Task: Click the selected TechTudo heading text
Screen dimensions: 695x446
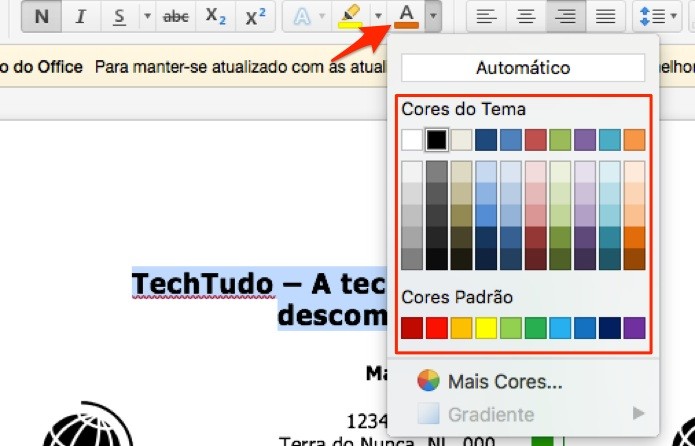Action: 259,299
